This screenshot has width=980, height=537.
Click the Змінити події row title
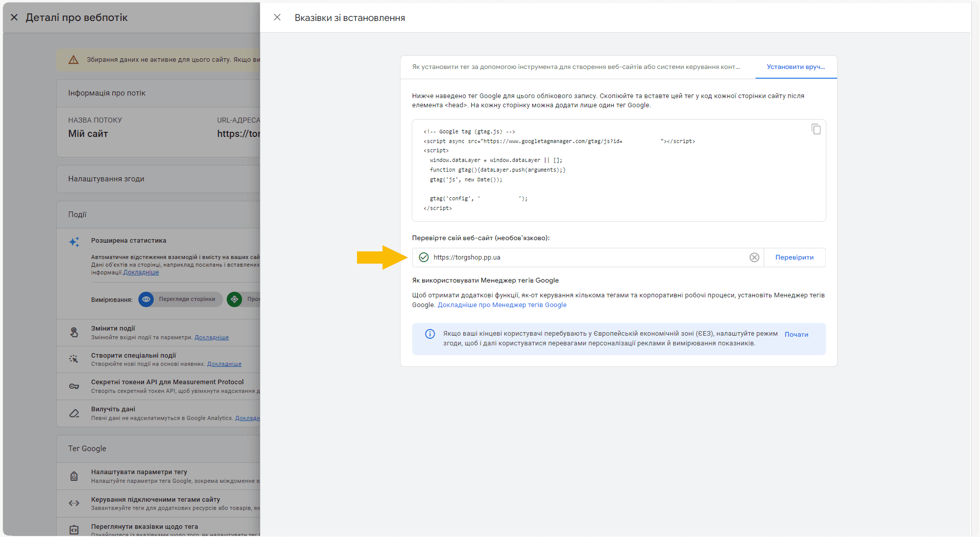[113, 329]
